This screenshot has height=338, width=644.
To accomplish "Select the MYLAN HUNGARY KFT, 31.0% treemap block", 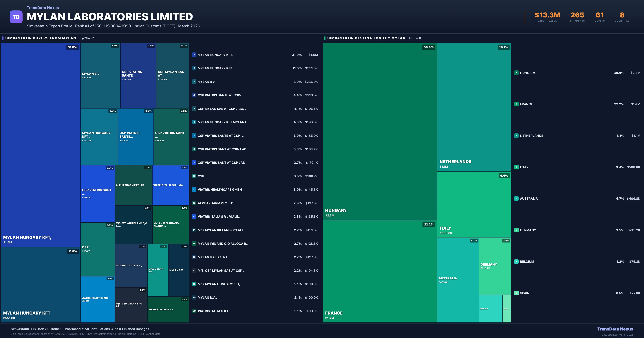I will tap(41, 145).
